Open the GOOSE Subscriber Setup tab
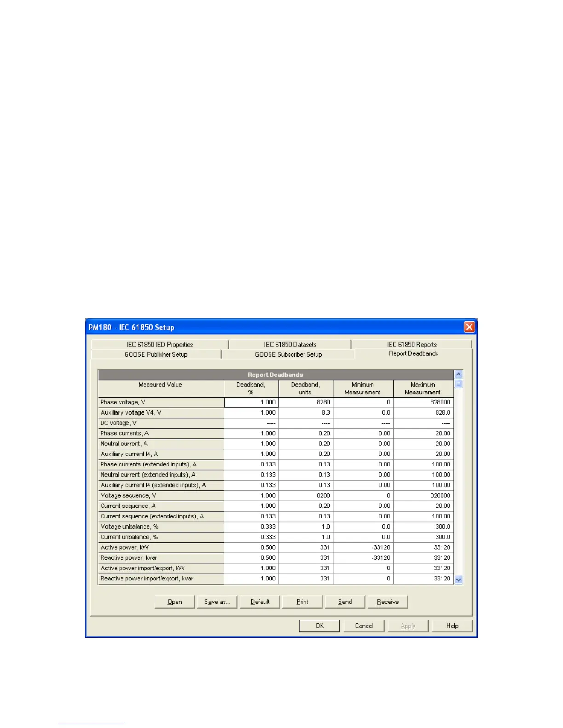The image size is (563, 728). click(288, 354)
